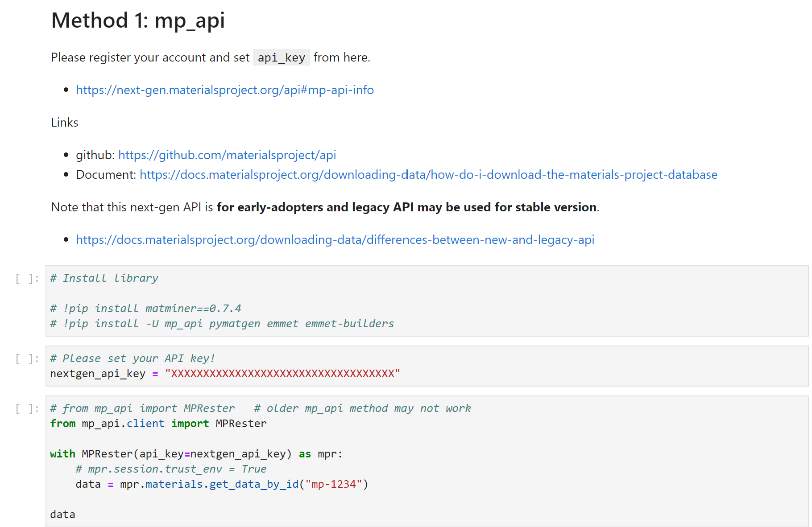
Task: Select the Install library cell's empty prompt
Action: [x=27, y=279]
